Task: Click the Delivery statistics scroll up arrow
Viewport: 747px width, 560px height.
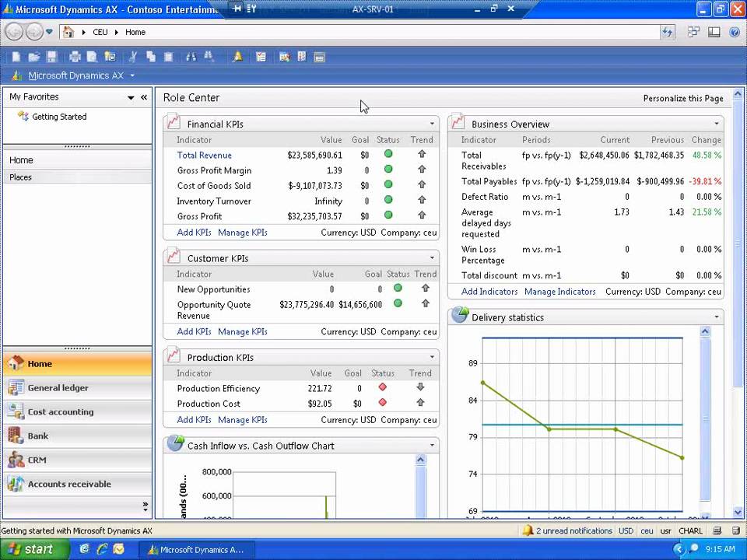Action: click(705, 332)
